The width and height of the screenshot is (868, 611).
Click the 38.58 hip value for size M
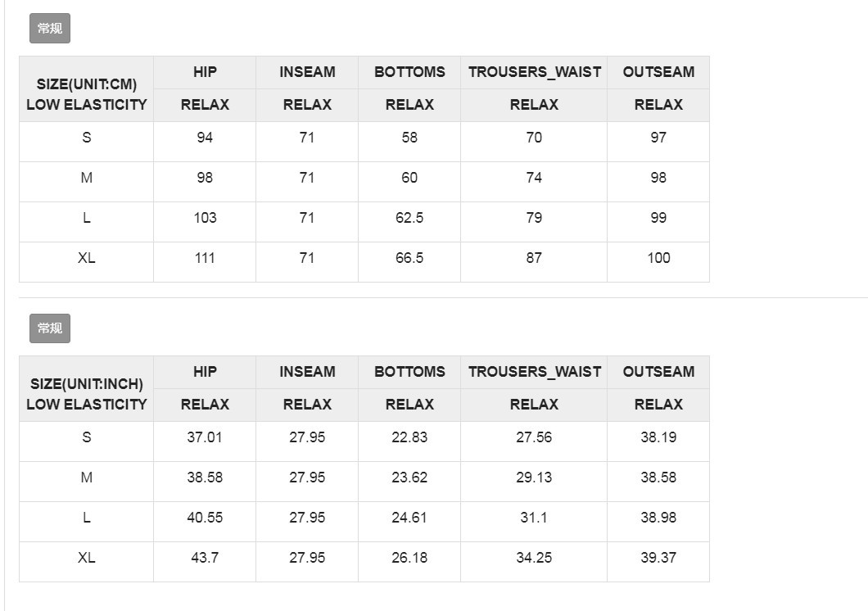click(x=205, y=477)
